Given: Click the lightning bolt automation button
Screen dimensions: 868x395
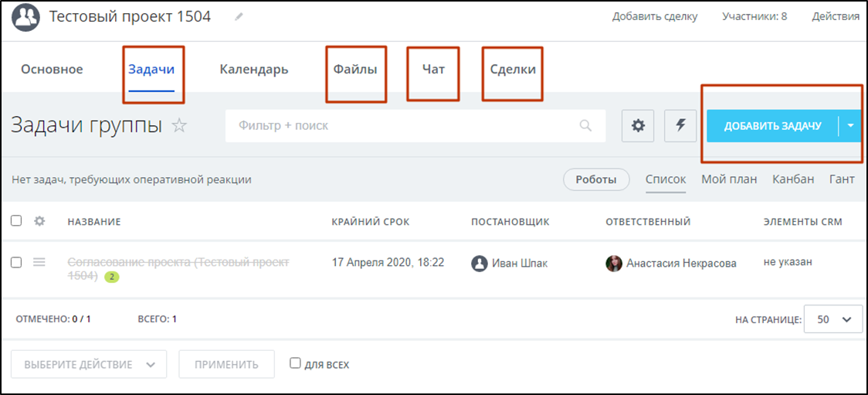Looking at the screenshot, I should [680, 126].
